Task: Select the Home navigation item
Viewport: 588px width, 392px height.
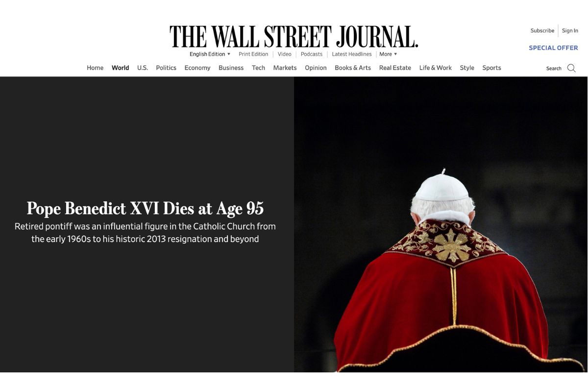Action: pyautogui.click(x=95, y=68)
